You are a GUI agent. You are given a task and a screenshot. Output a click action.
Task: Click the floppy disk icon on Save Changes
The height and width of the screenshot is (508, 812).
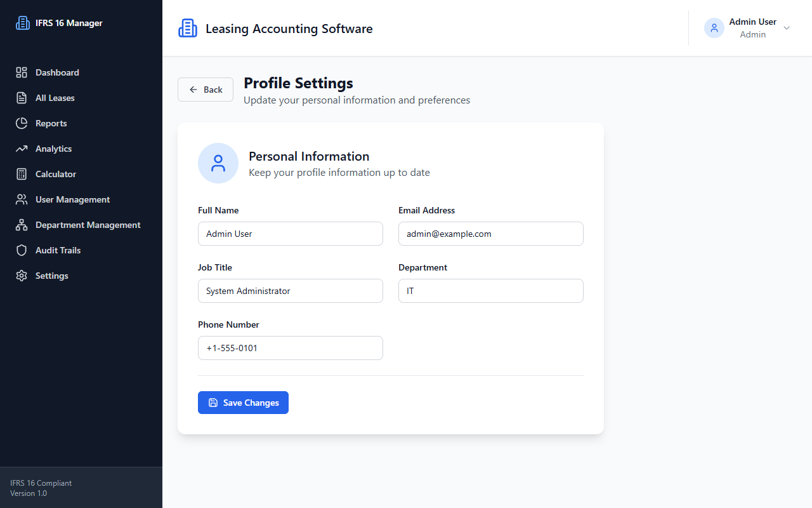point(213,403)
